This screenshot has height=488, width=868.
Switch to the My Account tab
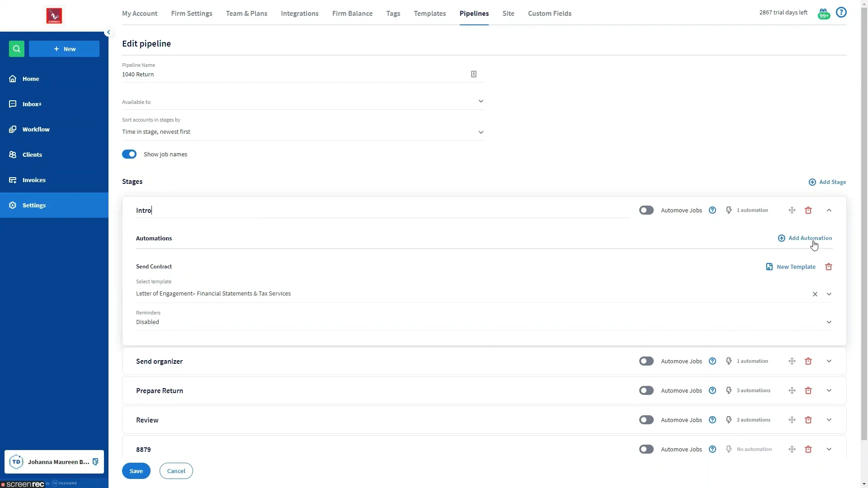pyautogui.click(x=140, y=13)
